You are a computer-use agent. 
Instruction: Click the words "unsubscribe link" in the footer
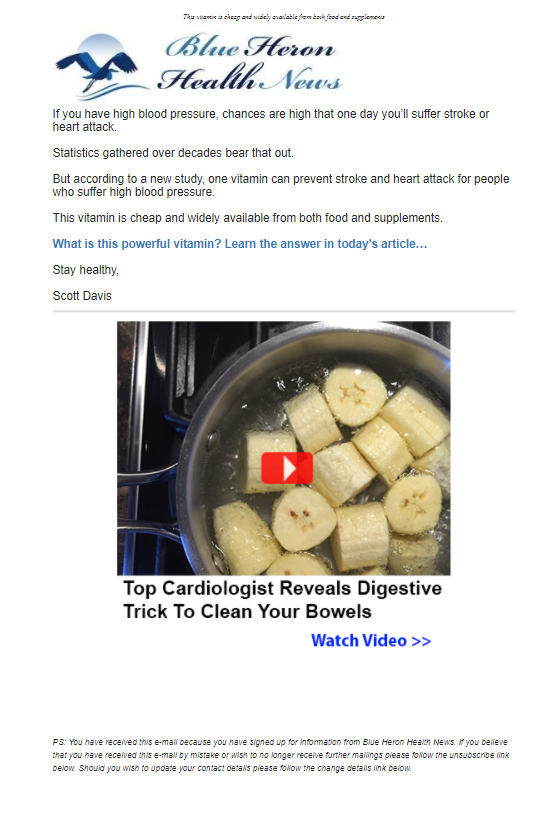[x=479, y=755]
